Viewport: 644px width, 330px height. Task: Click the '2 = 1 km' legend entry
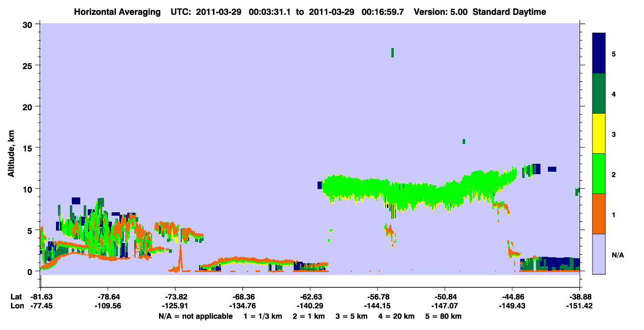[x=310, y=316]
